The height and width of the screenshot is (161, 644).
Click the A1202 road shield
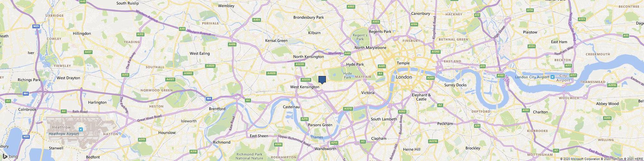(x=436, y=52)
